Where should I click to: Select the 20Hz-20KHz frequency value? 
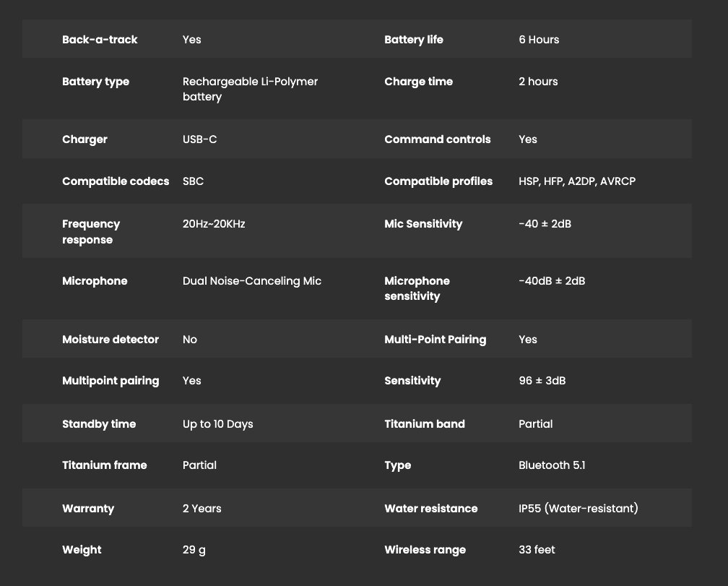pos(214,224)
